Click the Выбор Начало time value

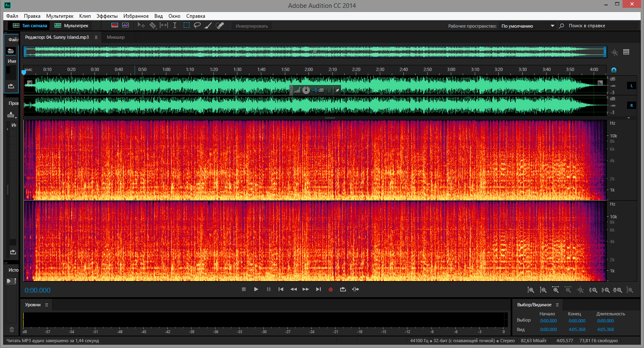(x=549, y=321)
